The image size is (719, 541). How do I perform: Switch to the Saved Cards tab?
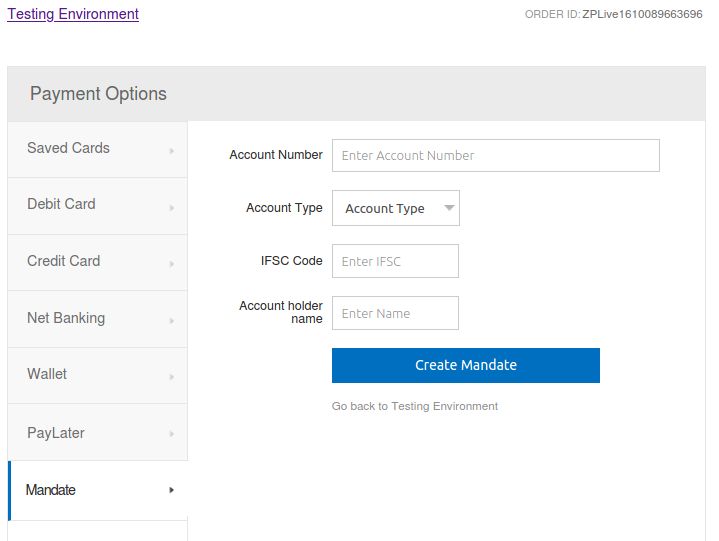pyautogui.click(x=68, y=148)
